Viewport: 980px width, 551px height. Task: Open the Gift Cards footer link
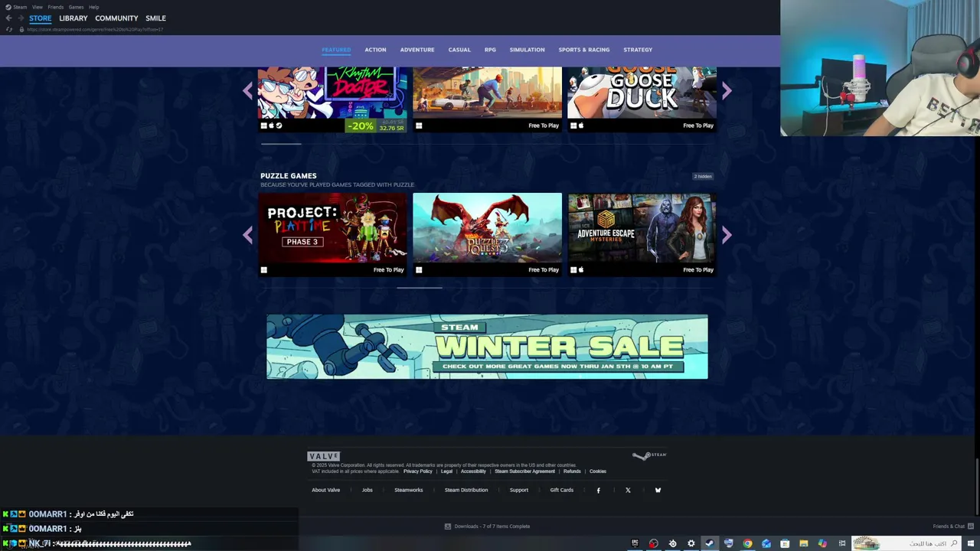click(x=561, y=491)
